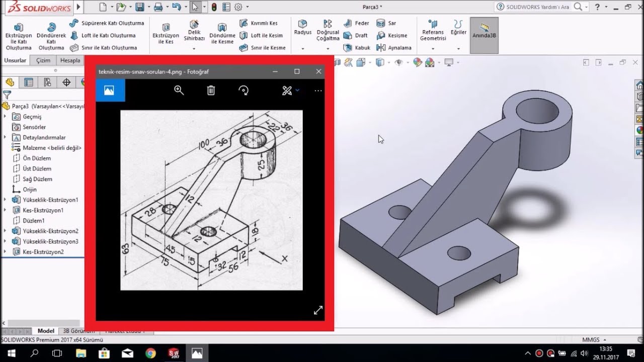The width and height of the screenshot is (644, 362).
Task: Click the delete trash icon in Fotoğraf
Action: pyautogui.click(x=211, y=90)
